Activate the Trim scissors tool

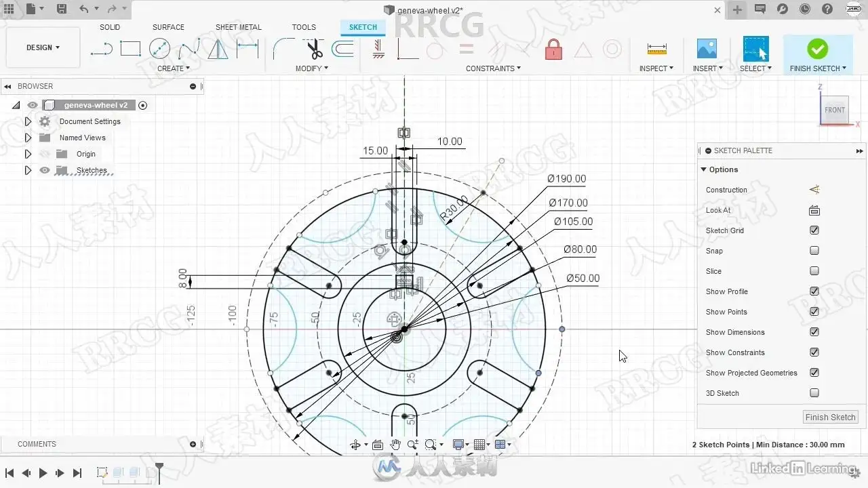click(x=313, y=49)
